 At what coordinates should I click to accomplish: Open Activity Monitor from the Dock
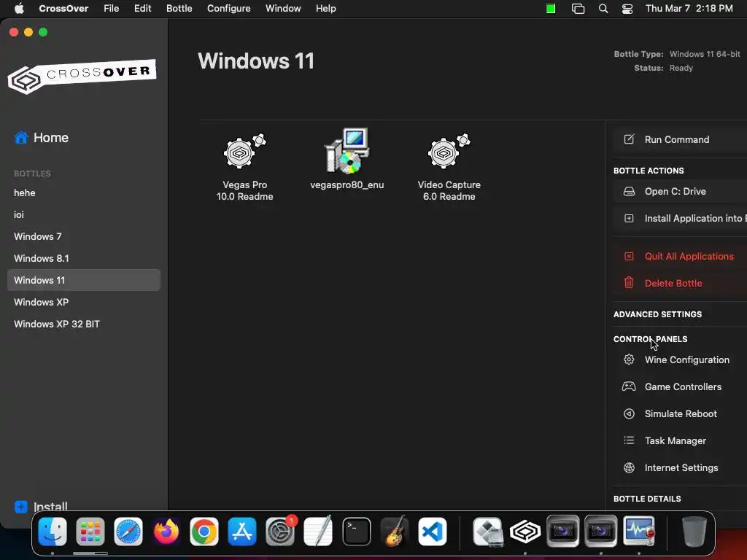pyautogui.click(x=639, y=532)
